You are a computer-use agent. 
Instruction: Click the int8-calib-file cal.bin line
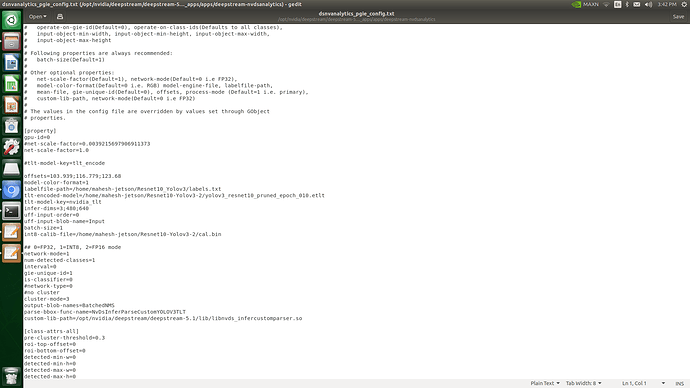pyautogui.click(x=123, y=234)
